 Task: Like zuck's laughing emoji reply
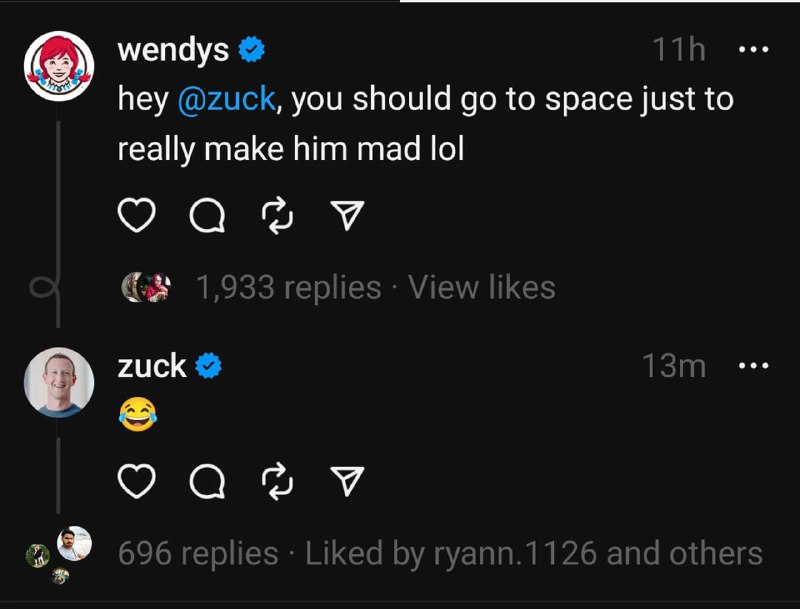point(139,484)
